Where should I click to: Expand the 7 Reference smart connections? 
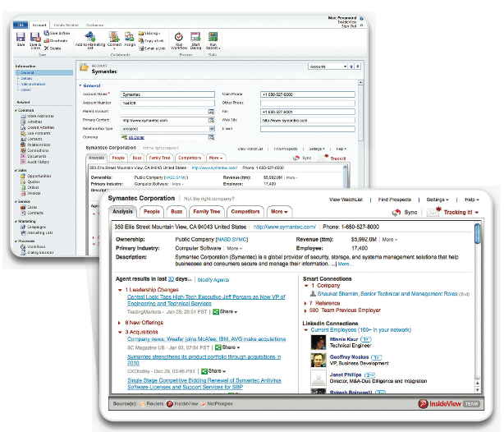(x=305, y=303)
